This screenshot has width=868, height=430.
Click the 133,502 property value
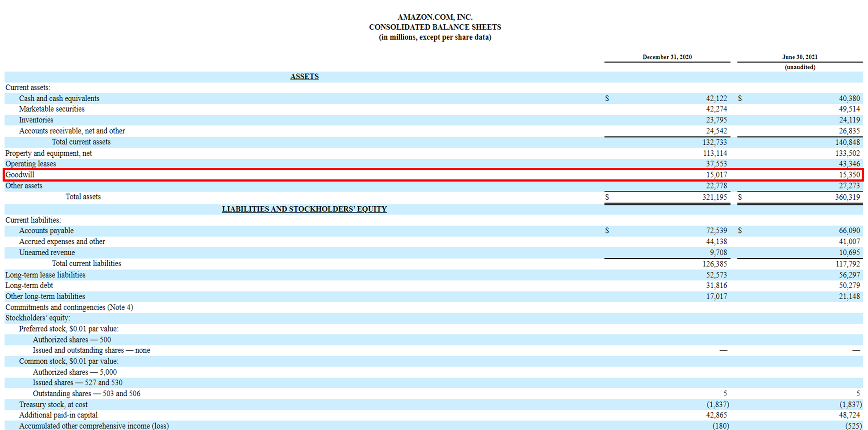pyautogui.click(x=847, y=154)
